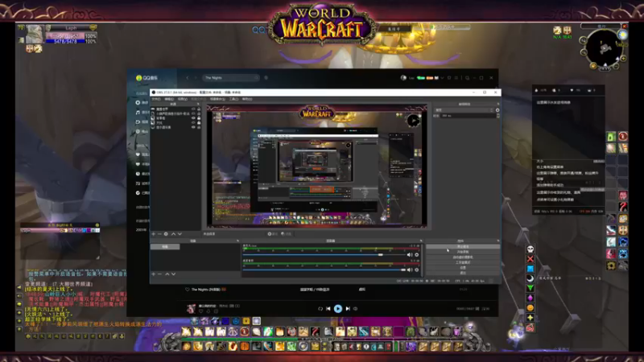Open OBS 帮助 (Help) menu
This screenshot has width=644, height=362.
247,99
